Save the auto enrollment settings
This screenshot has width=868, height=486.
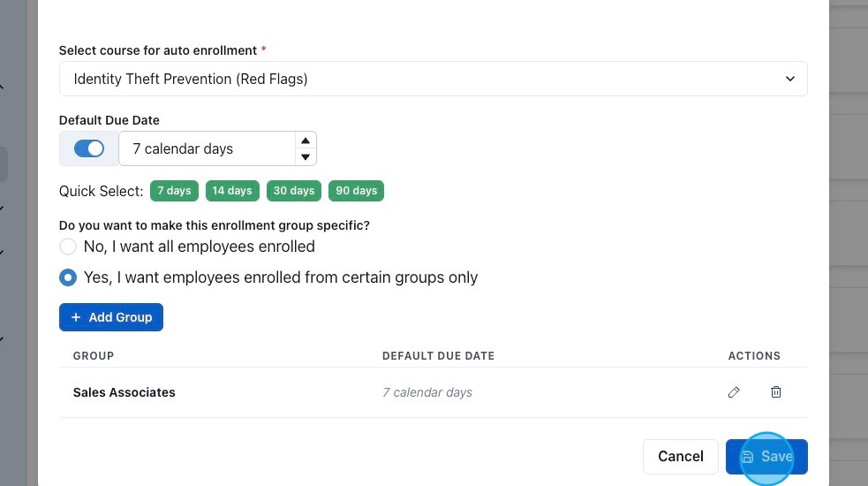point(766,457)
